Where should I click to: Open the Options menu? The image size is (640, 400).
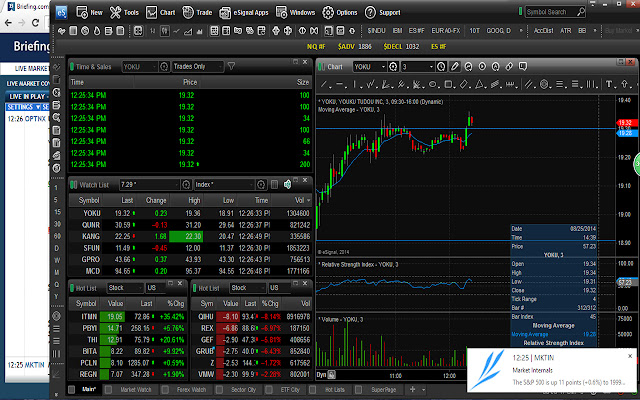(x=339, y=12)
